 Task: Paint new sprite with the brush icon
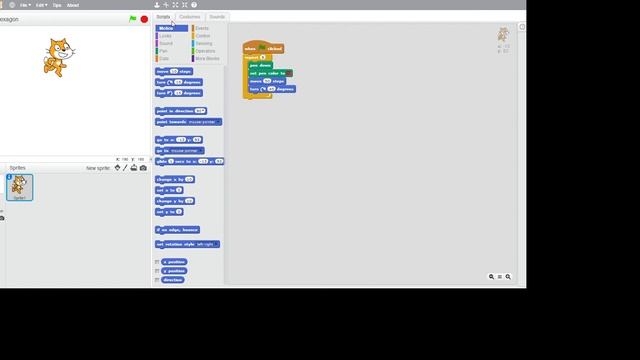coord(125,168)
